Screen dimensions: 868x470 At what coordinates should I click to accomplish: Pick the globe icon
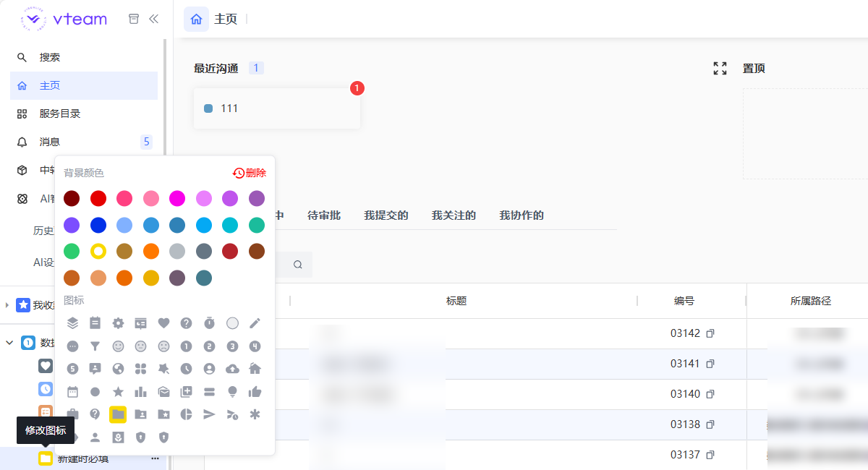(118, 369)
